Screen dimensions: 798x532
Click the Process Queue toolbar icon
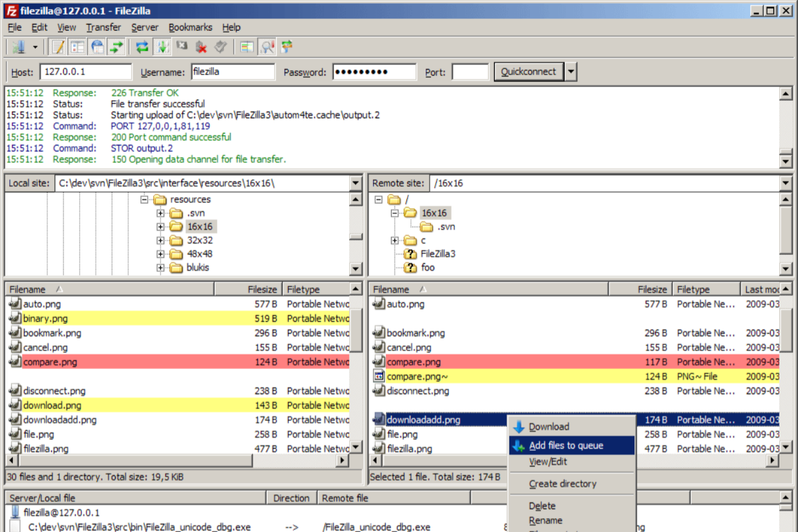click(x=162, y=47)
